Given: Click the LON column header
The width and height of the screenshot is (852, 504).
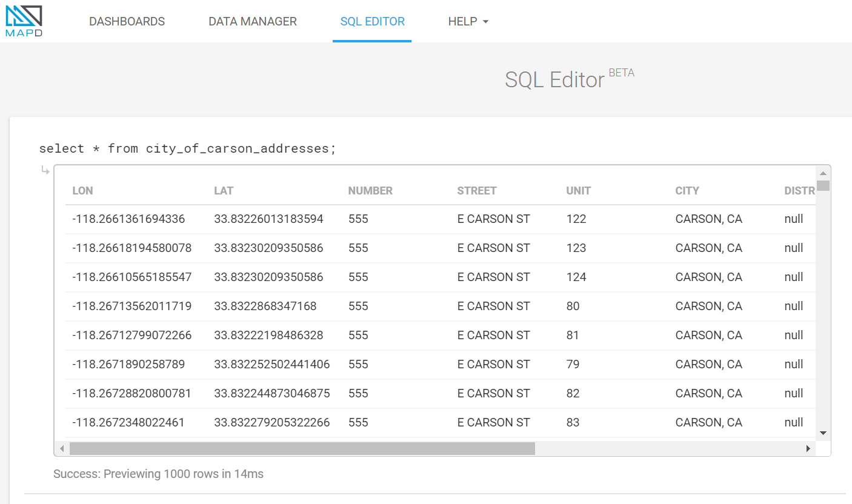Looking at the screenshot, I should pos(82,191).
